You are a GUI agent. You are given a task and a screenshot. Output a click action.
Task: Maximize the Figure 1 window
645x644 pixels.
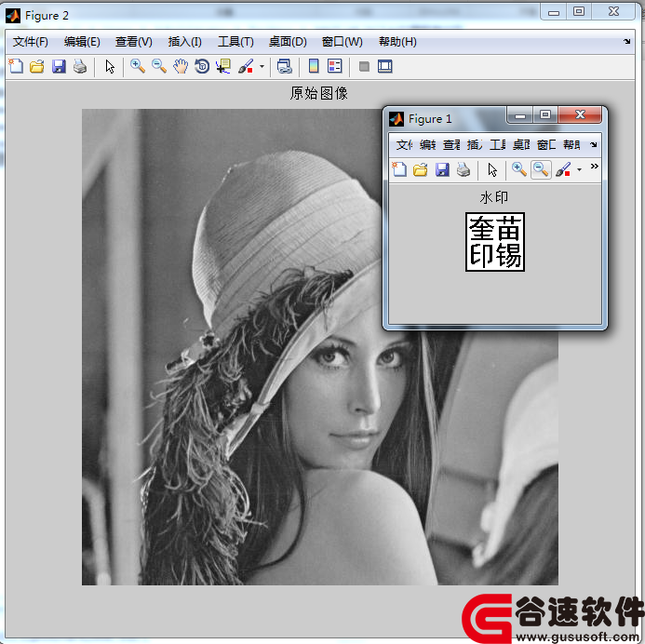[545, 114]
